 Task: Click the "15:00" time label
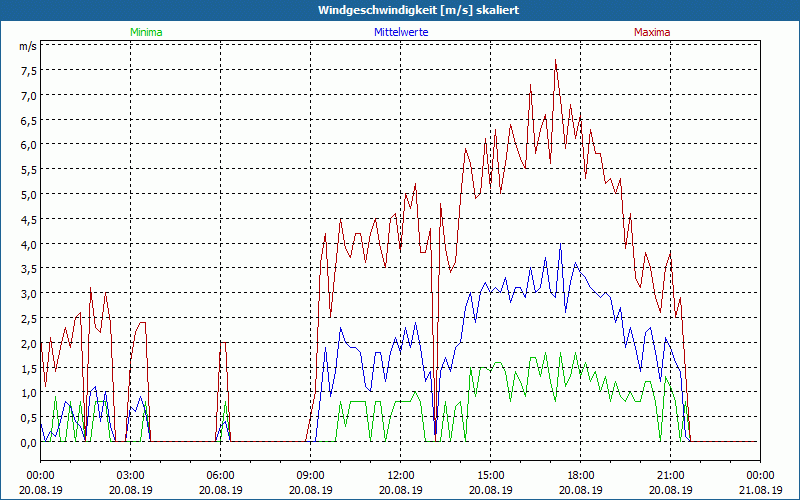pos(491,476)
